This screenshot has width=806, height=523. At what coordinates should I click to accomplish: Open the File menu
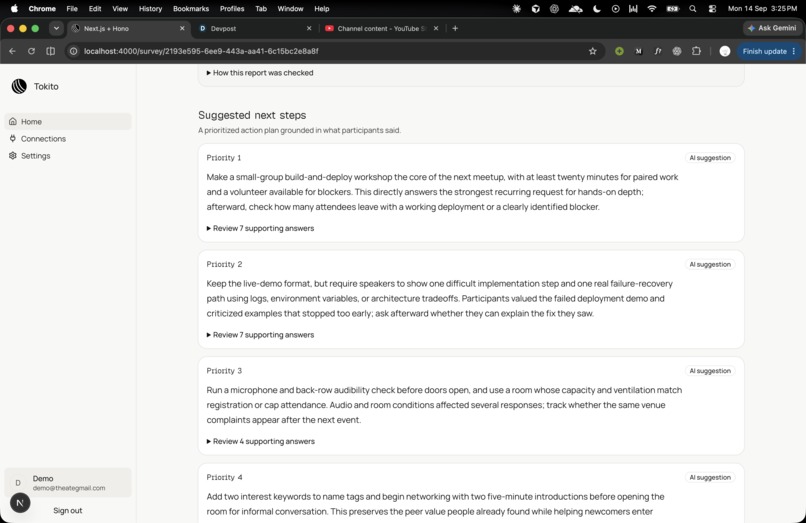72,9
